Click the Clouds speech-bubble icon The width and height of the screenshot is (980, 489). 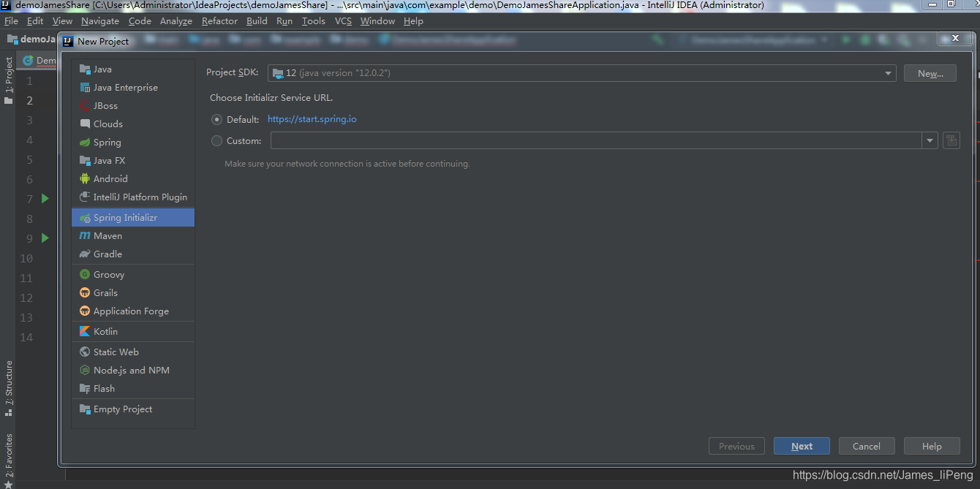tap(85, 124)
